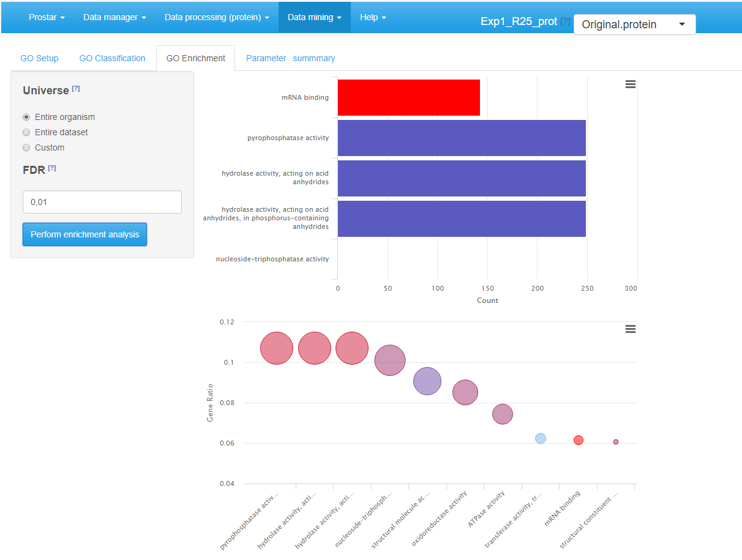Click the help icon next to Exp1_R25_prot
The width and height of the screenshot is (742, 560).
pos(565,21)
